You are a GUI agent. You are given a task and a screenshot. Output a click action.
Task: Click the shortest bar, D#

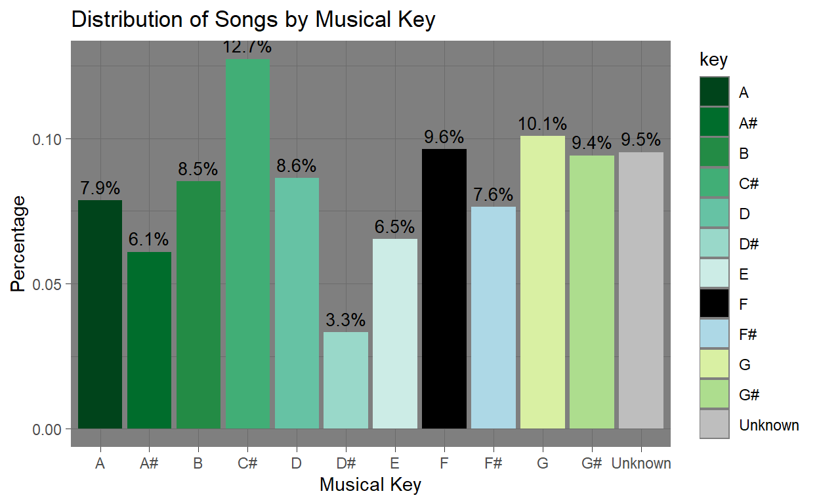(x=346, y=381)
